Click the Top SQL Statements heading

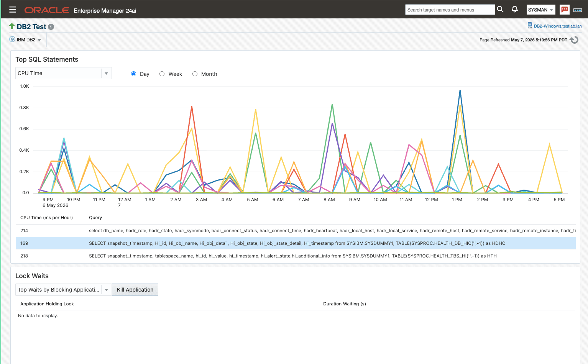(x=47, y=59)
